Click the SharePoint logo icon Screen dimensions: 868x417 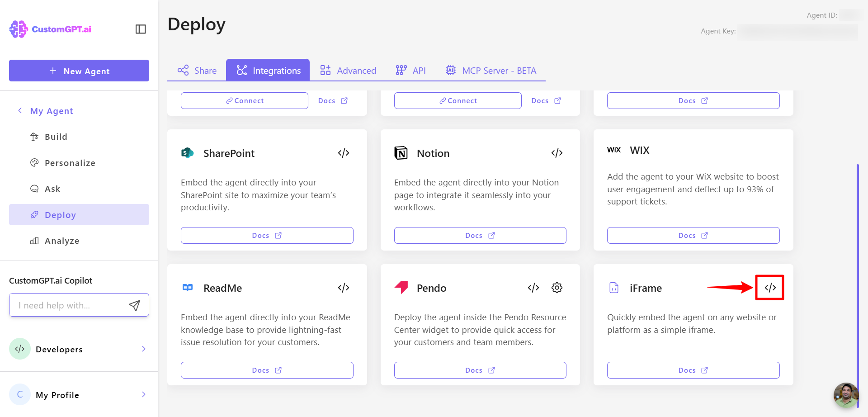point(188,153)
